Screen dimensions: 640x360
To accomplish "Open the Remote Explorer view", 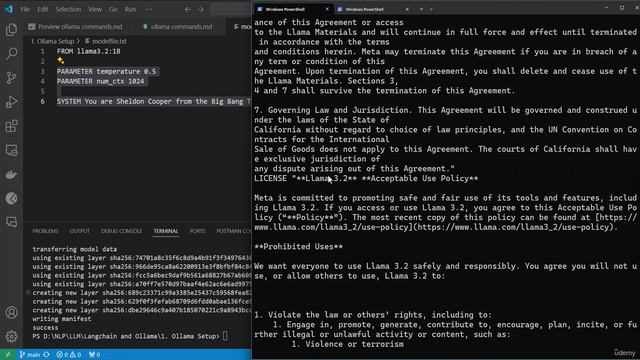I will tap(11, 151).
